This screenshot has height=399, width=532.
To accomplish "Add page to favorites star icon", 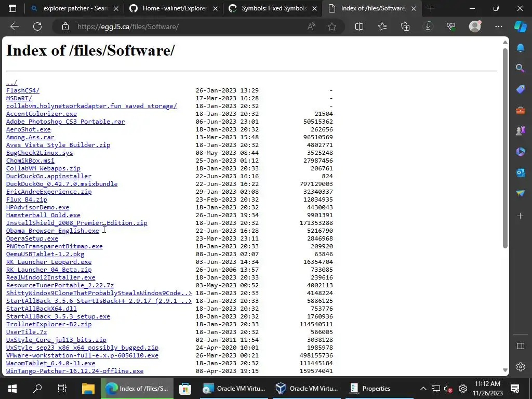I will coord(332,26).
